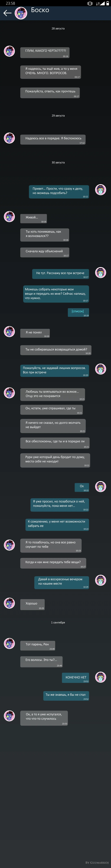Tap the vibrate mode icon in status bar
This screenshot has height=868, width=111.
click(x=90, y=3)
